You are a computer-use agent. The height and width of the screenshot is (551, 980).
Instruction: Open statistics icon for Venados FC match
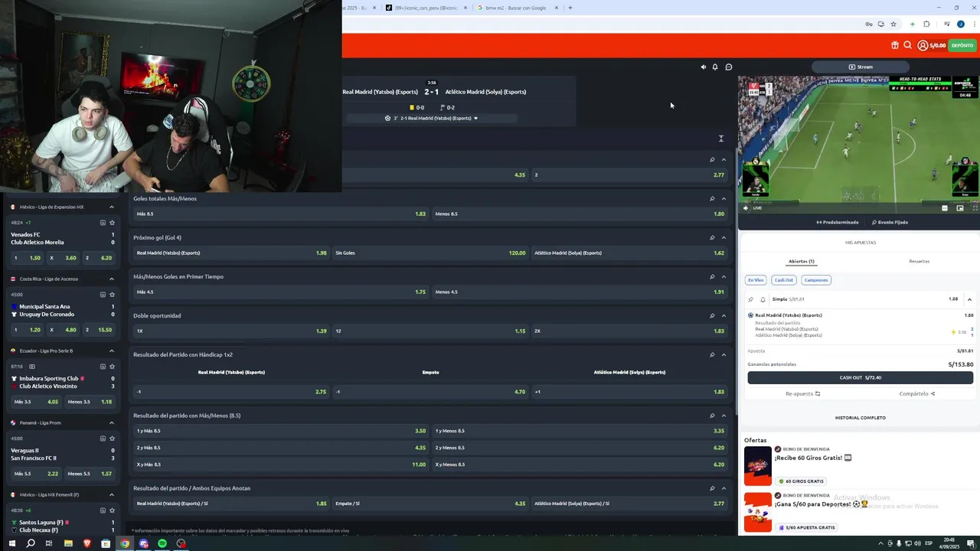[x=103, y=223]
